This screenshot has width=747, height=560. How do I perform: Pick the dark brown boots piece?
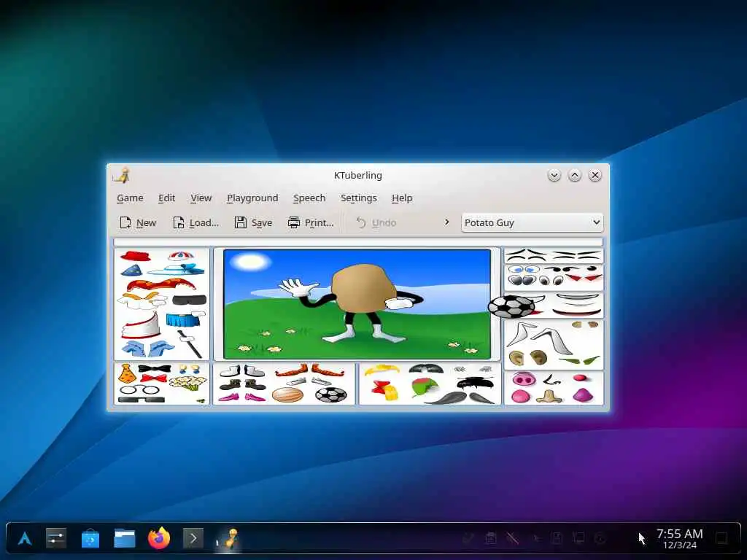242,384
